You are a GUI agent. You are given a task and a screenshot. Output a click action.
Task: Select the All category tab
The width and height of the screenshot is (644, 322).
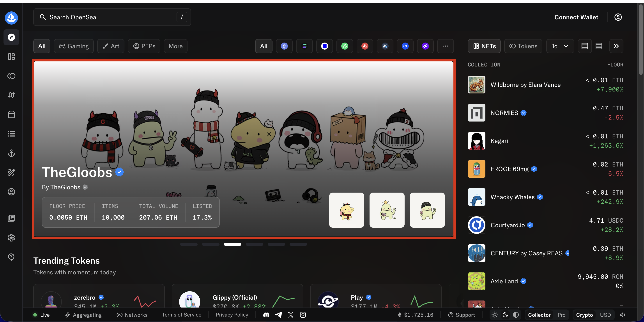tap(42, 46)
